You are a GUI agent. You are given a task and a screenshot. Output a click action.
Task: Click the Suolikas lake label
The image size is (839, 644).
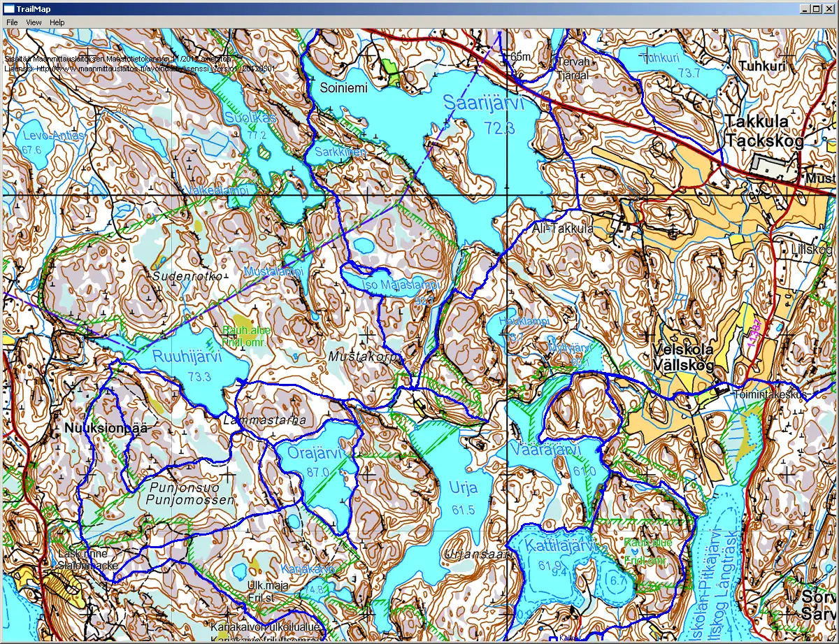[250, 117]
